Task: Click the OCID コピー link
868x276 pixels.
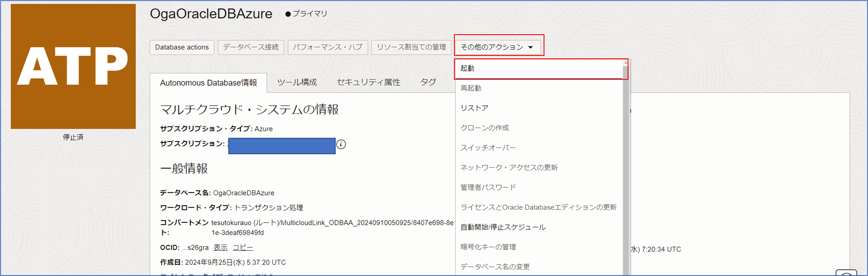Action: pyautogui.click(x=243, y=247)
